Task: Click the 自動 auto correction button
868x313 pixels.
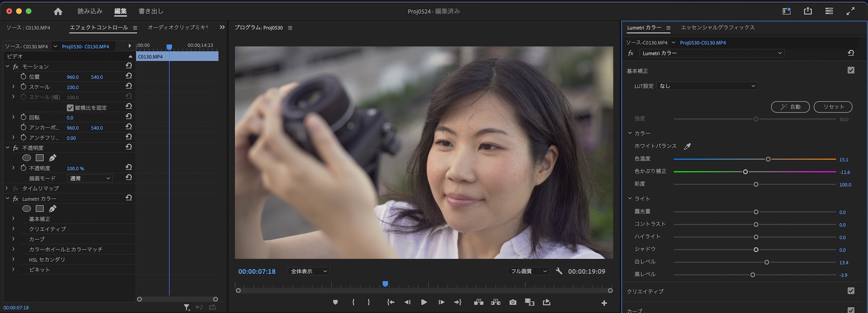Action: (x=790, y=107)
